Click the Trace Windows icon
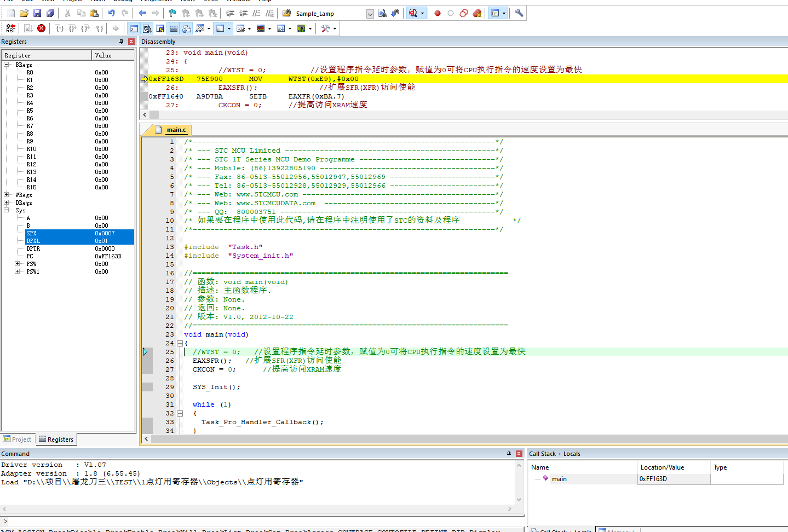This screenshot has height=532, width=788. (281, 28)
